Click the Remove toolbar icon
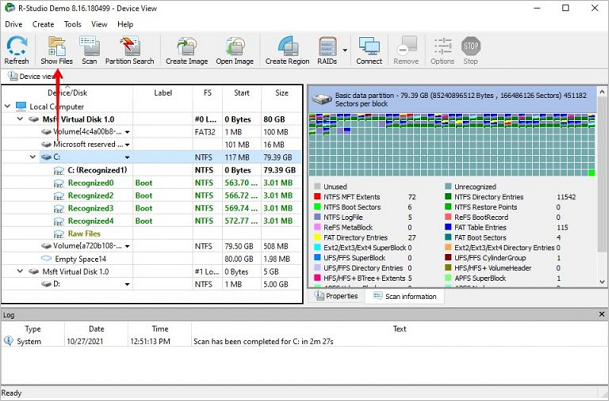 click(406, 50)
